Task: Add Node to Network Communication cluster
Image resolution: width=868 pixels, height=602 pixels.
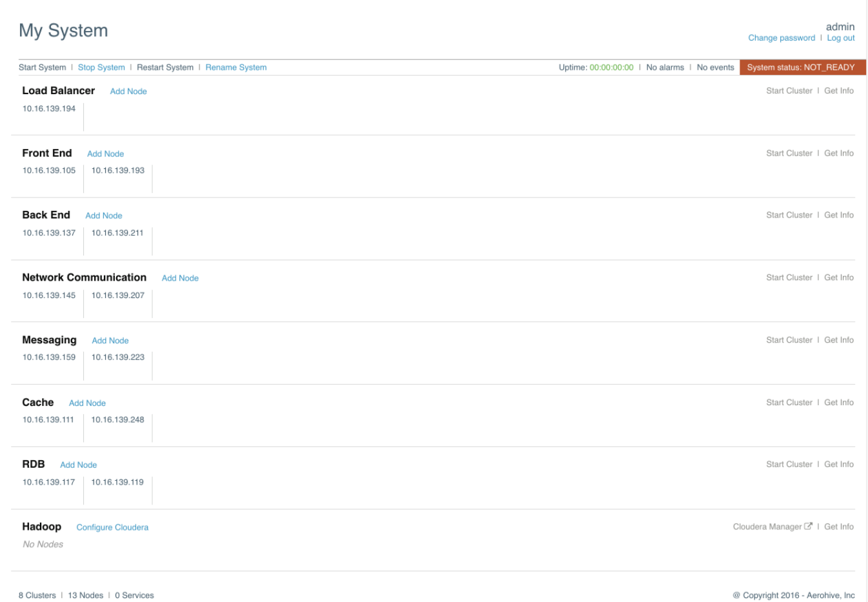Action: [x=180, y=278]
